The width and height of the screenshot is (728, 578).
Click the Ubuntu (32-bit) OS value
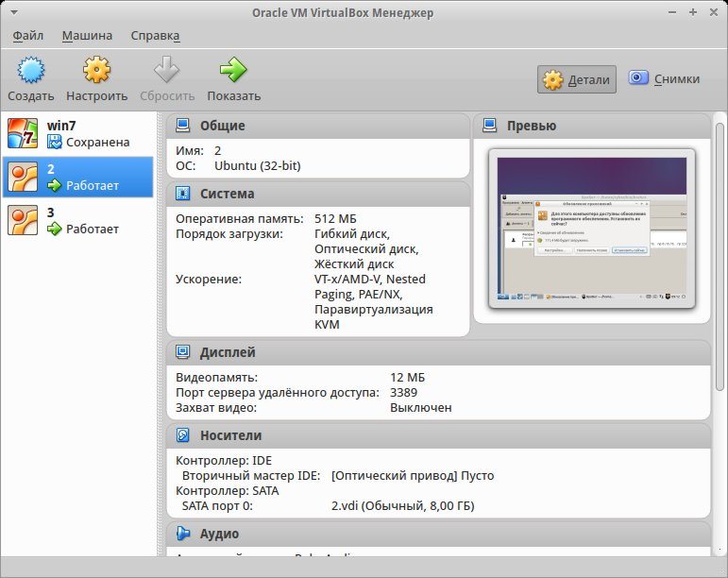[257, 165]
